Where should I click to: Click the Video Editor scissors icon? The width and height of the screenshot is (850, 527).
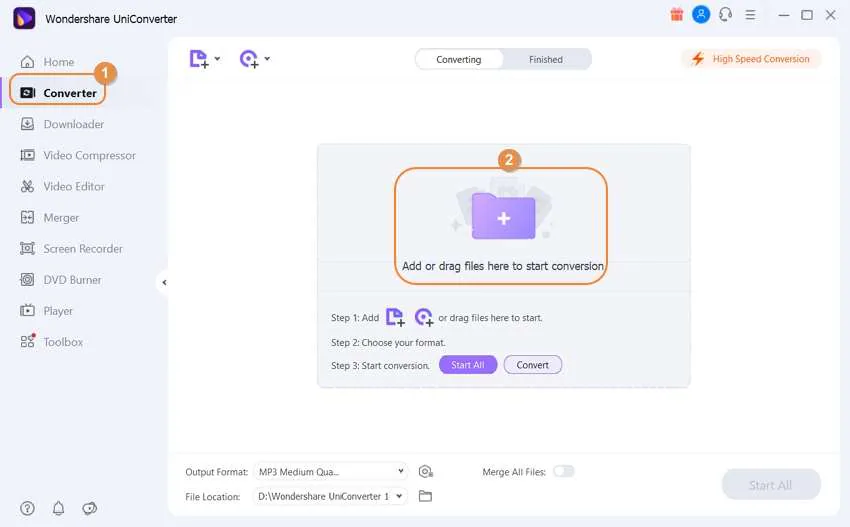[x=27, y=187]
